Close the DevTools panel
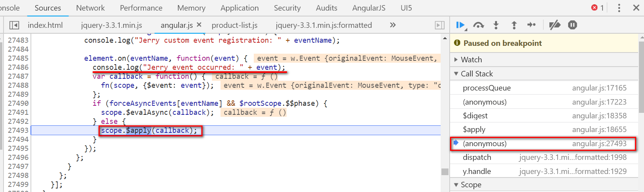This screenshot has height=192, width=644. coord(636,8)
